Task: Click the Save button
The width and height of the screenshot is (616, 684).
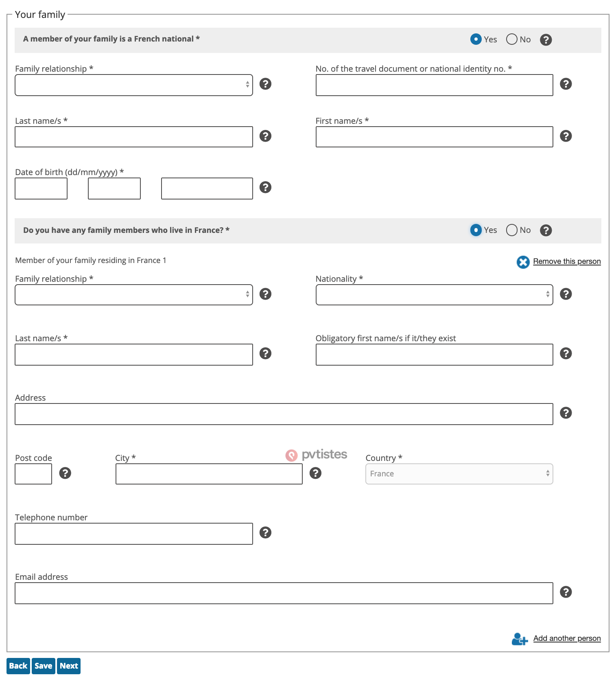Action: coord(44,666)
